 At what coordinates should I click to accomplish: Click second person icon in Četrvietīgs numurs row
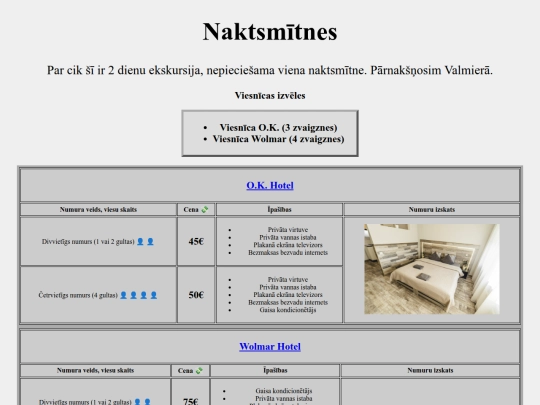point(133,295)
